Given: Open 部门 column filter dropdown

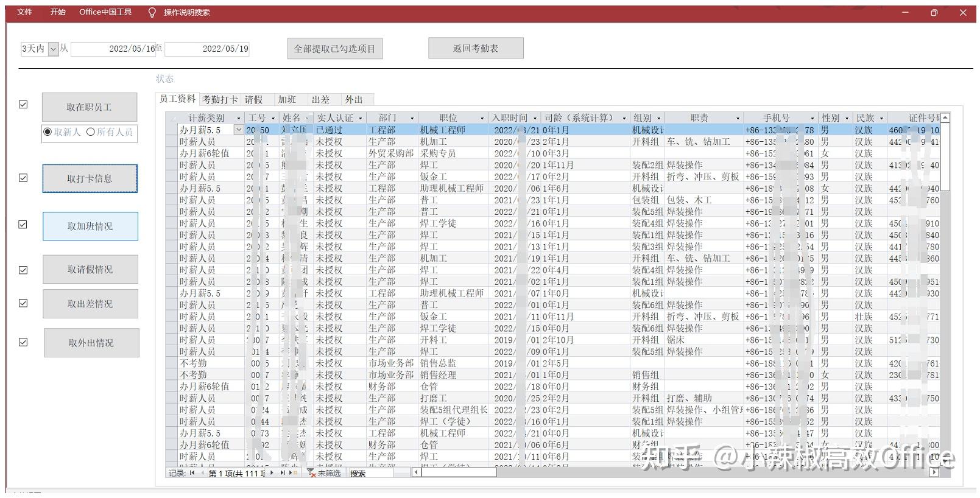Looking at the screenshot, I should point(412,118).
